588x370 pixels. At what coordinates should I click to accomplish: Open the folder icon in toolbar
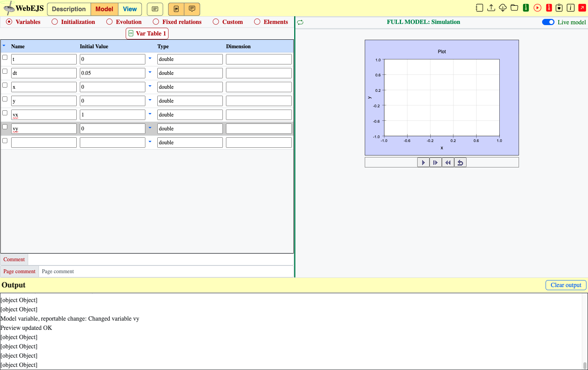tap(514, 8)
